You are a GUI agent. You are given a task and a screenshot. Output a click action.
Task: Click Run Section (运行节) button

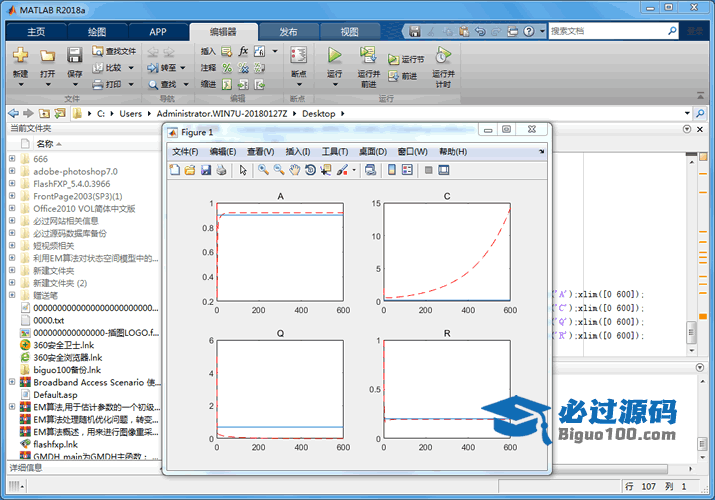coord(406,59)
